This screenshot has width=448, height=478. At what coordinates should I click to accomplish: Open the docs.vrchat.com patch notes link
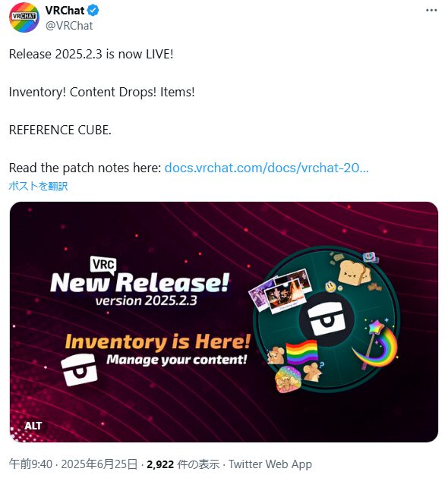coord(267,168)
